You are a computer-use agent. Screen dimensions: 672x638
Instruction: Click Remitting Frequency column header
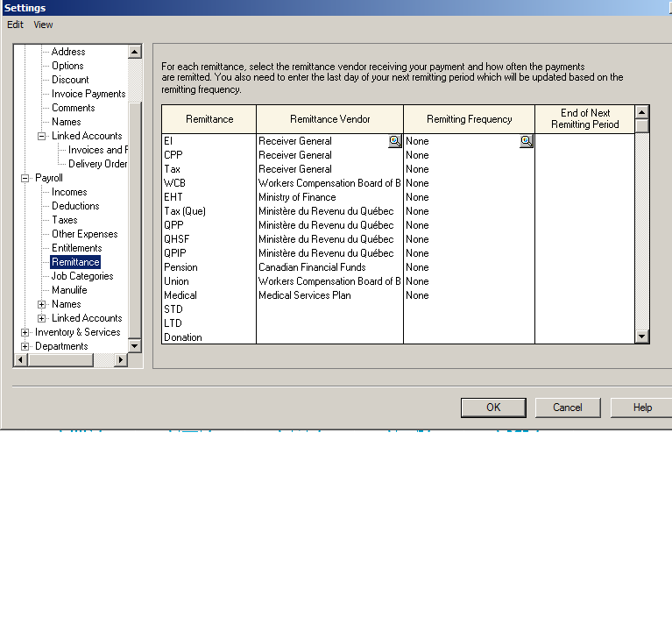tap(469, 119)
